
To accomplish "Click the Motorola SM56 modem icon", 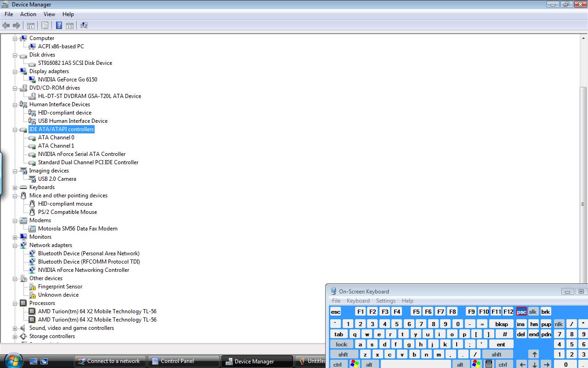I will (x=33, y=229).
